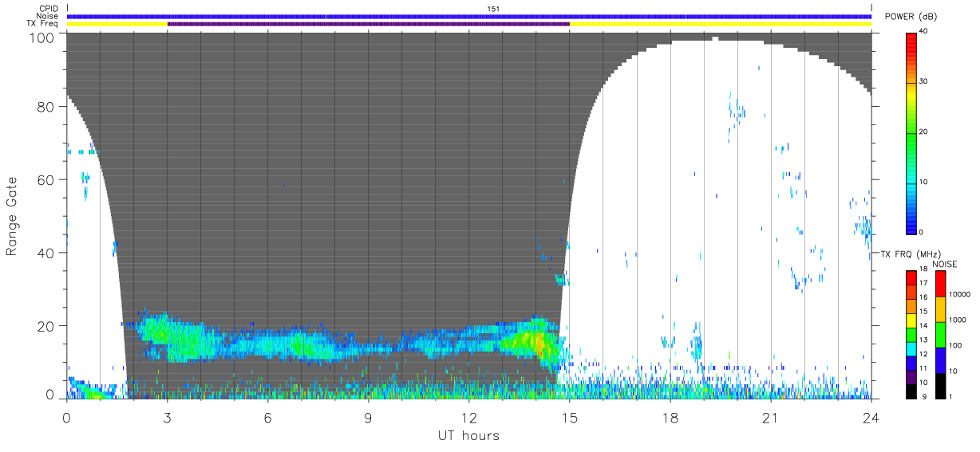This screenshot has width=980, height=452.
Task: Click the 18 tick on UT hours axis
Action: (x=670, y=417)
